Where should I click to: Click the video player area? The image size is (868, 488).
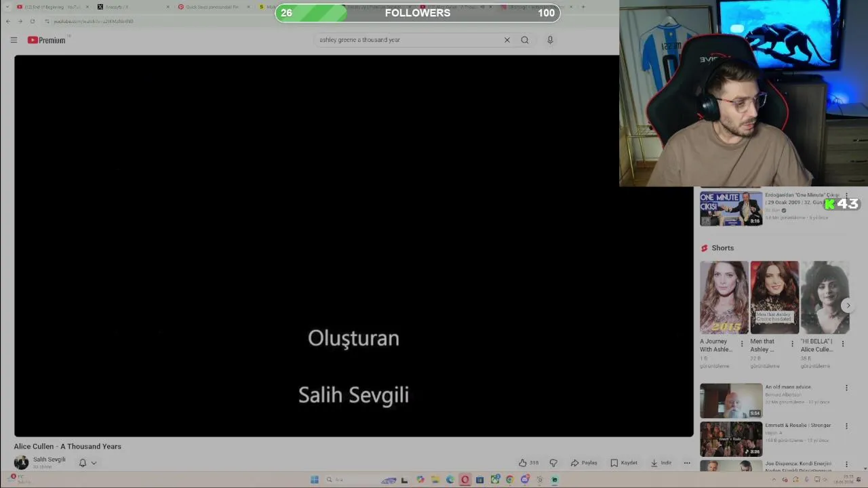click(353, 246)
